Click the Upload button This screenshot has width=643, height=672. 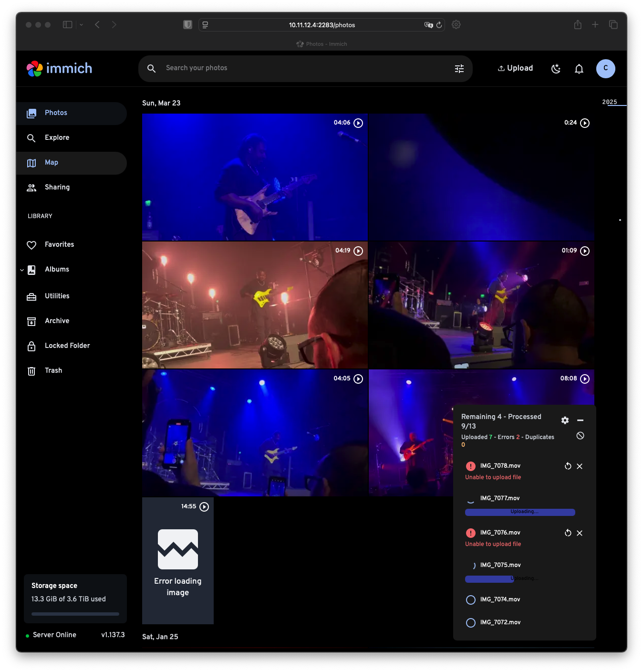tap(516, 68)
